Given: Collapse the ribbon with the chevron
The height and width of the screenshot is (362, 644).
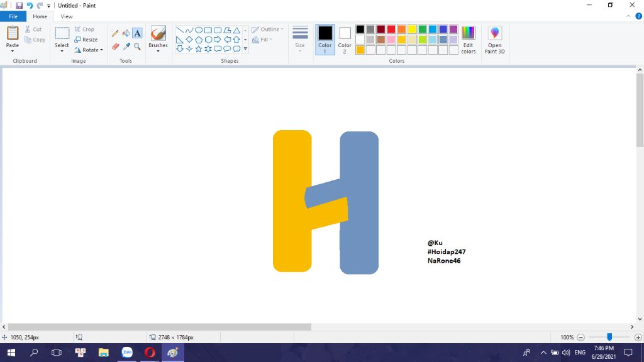Looking at the screenshot, I should 628,16.
